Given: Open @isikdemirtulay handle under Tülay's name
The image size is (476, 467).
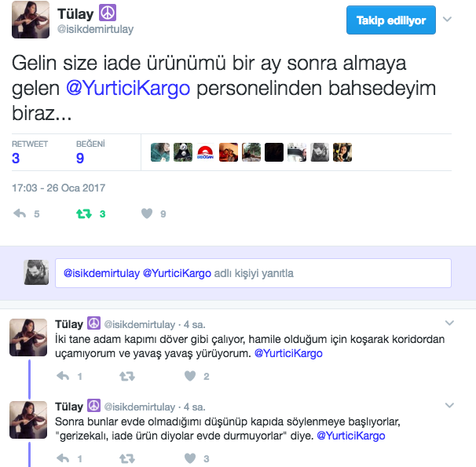Looking at the screenshot, I should click(96, 29).
